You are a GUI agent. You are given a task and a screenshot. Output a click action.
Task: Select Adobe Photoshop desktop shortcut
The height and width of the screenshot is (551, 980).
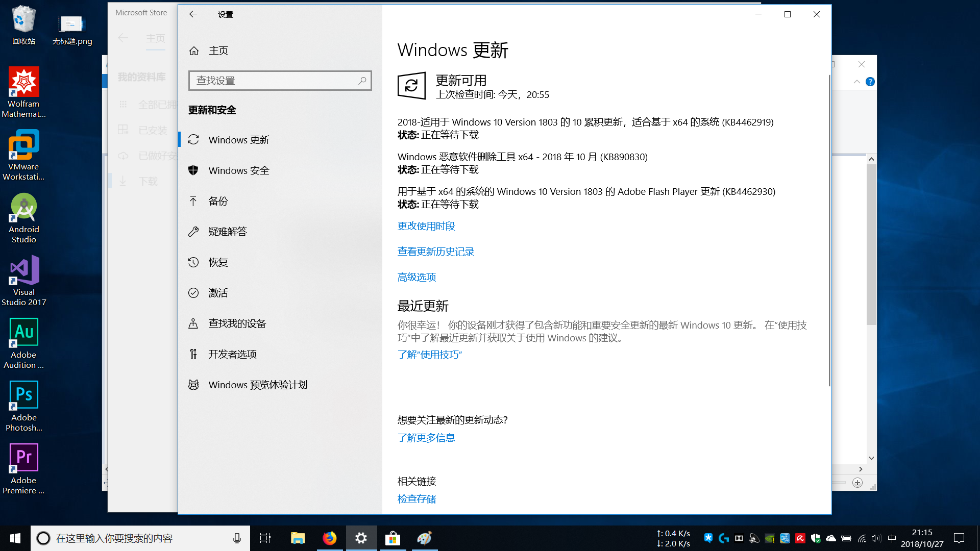point(23,407)
